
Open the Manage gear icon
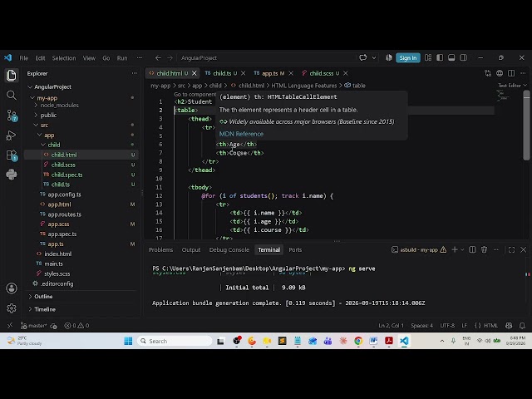[11, 308]
